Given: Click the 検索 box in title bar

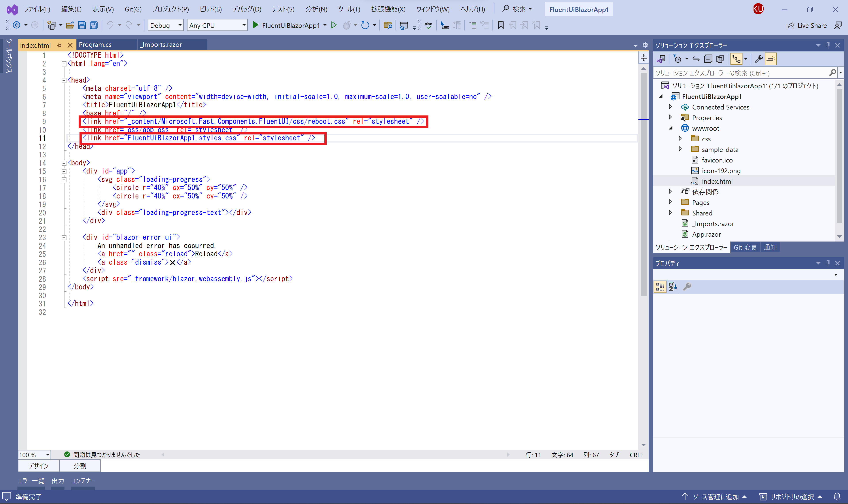Looking at the screenshot, I should (x=517, y=9).
